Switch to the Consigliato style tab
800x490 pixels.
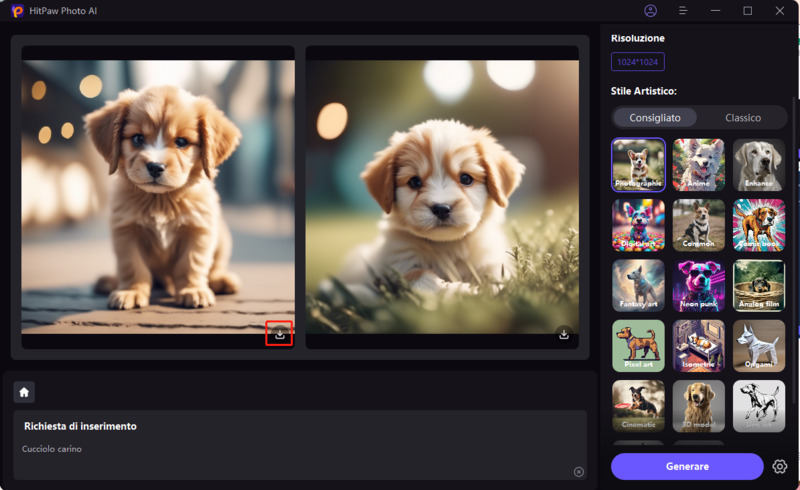click(655, 118)
